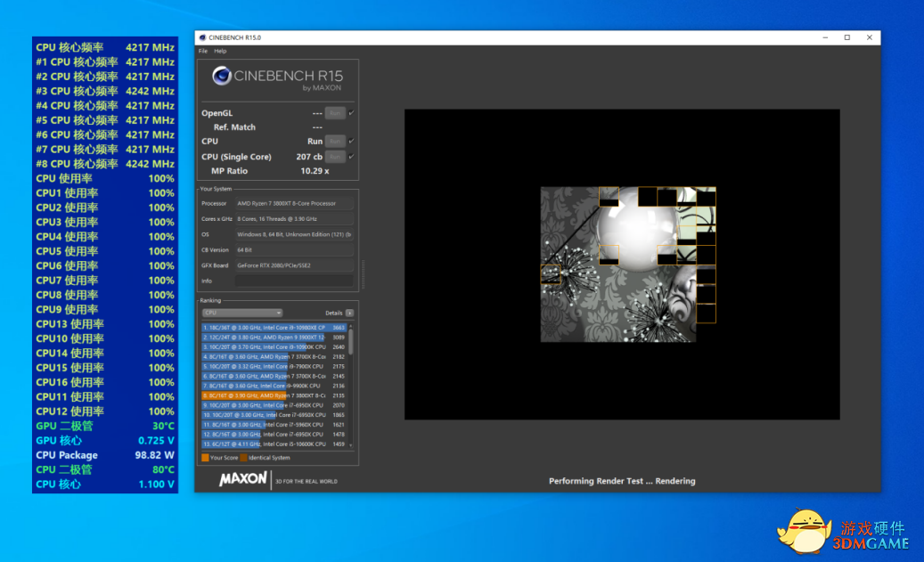
Task: Click the Cores x GHz field
Action: point(294,218)
